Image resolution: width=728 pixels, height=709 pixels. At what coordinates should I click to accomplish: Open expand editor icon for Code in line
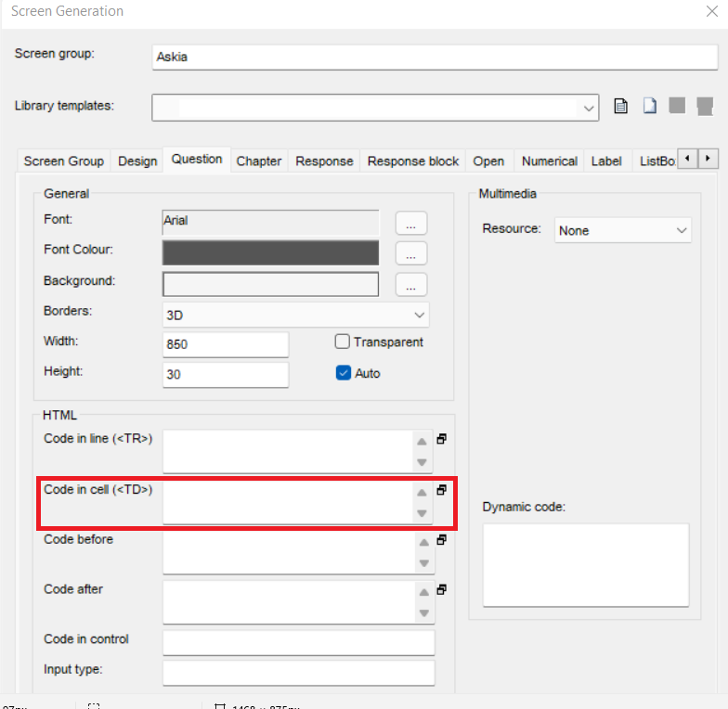coord(442,438)
